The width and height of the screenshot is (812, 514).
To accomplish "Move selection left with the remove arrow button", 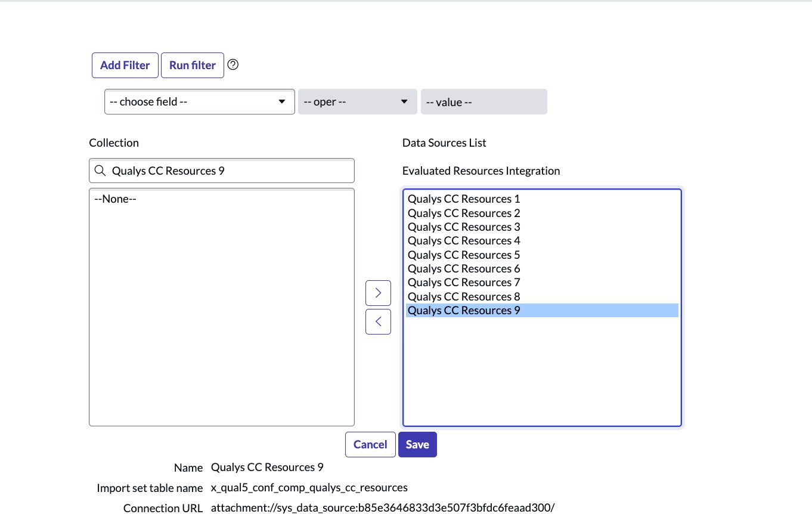I will coord(378,321).
